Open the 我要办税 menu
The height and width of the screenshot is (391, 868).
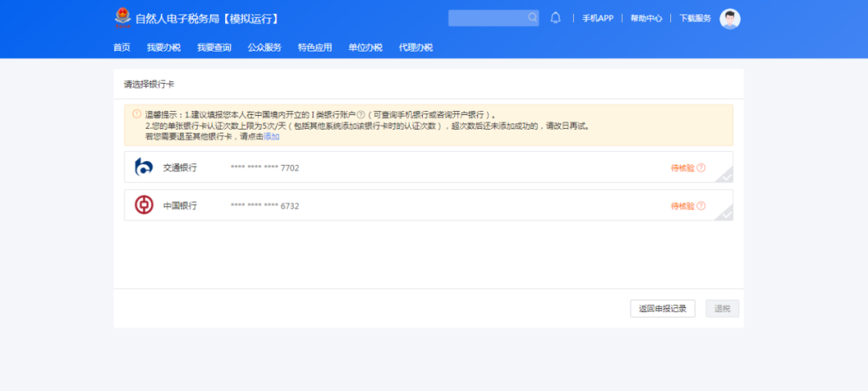[163, 47]
